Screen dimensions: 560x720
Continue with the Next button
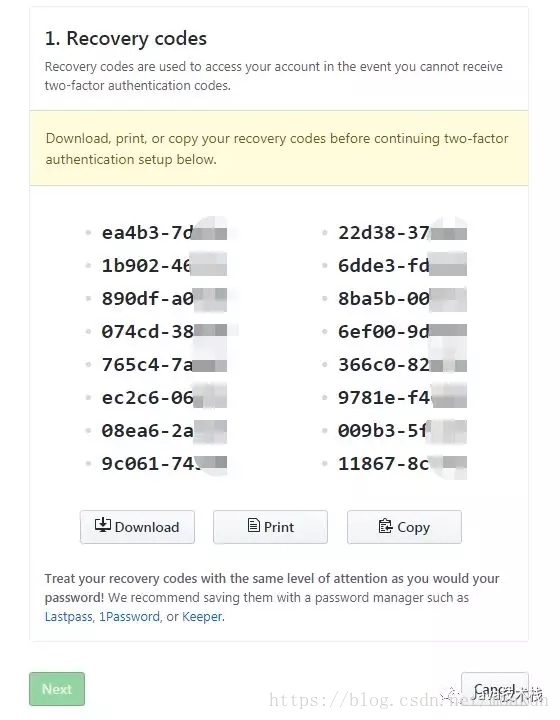click(x=57, y=689)
